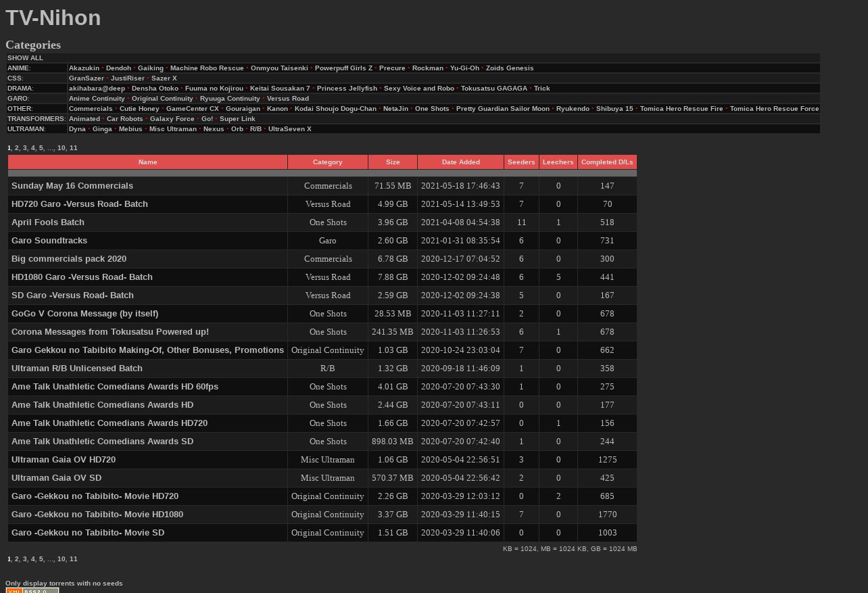Open the XML RSS 2.0 feed badge
This screenshot has width=868, height=593.
[x=32, y=590]
